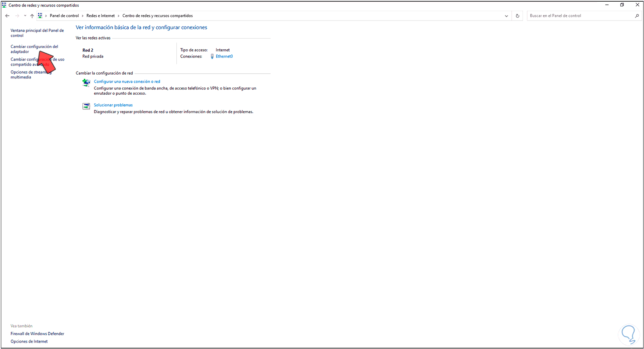644x349 pixels.
Task: Open Opciones de streaming multimedia
Action: point(31,75)
